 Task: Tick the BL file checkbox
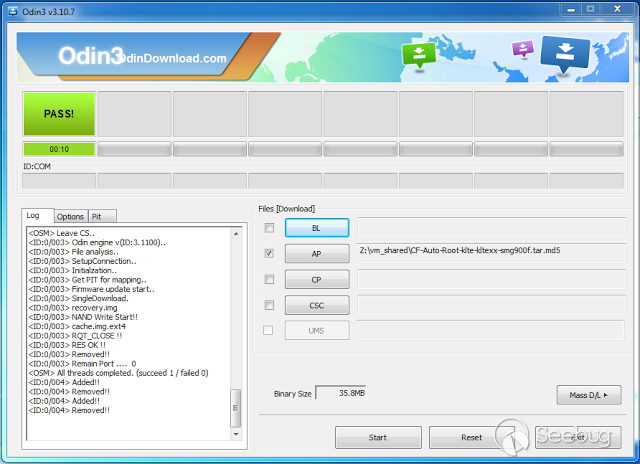pos(269,228)
